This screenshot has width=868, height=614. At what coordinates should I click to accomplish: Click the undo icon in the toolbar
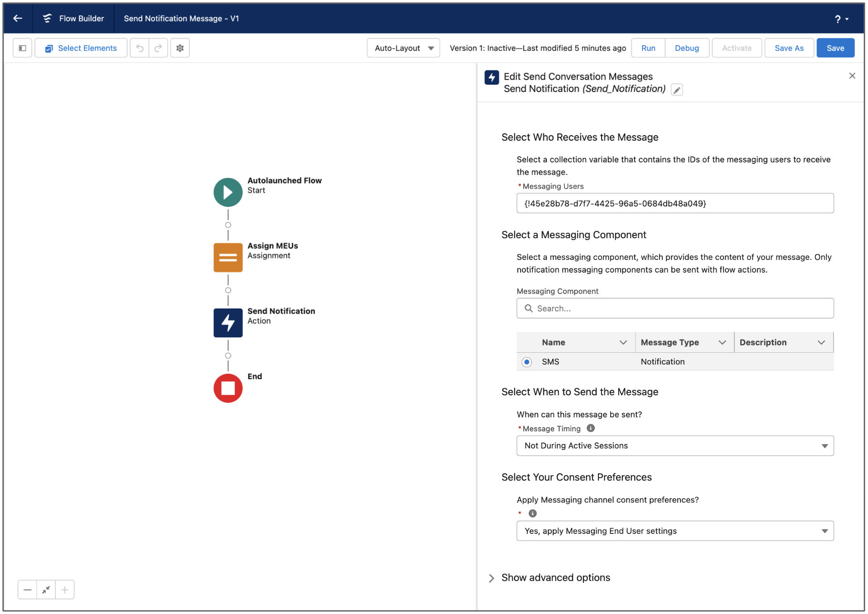[x=140, y=48]
